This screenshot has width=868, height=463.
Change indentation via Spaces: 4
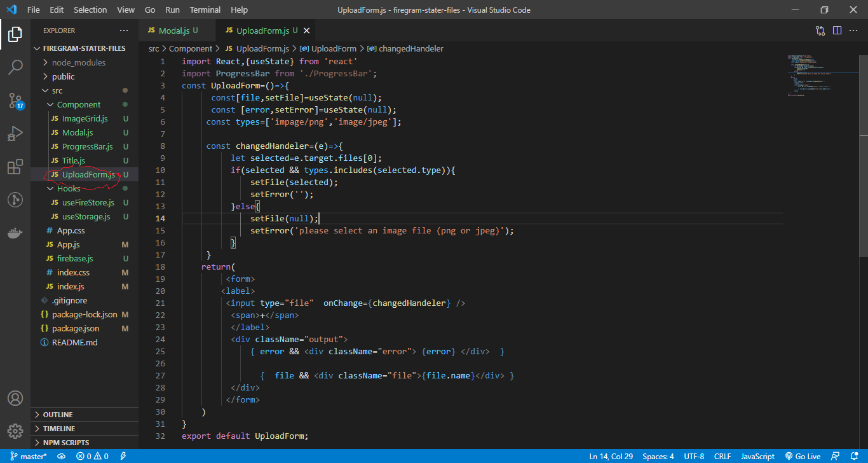point(658,457)
